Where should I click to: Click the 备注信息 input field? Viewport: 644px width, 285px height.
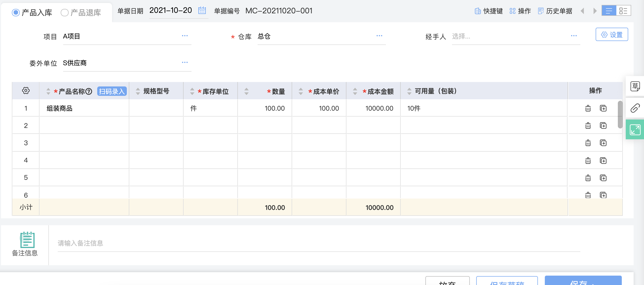tap(319, 243)
